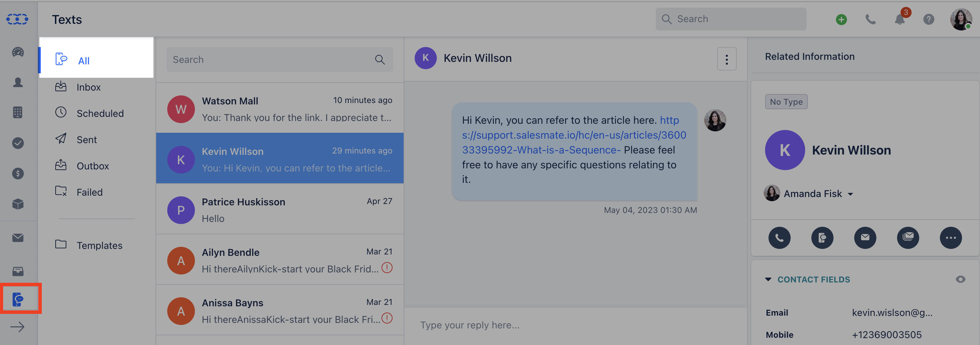Open notifications via the bell icon
The width and height of the screenshot is (980, 345).
click(x=899, y=20)
